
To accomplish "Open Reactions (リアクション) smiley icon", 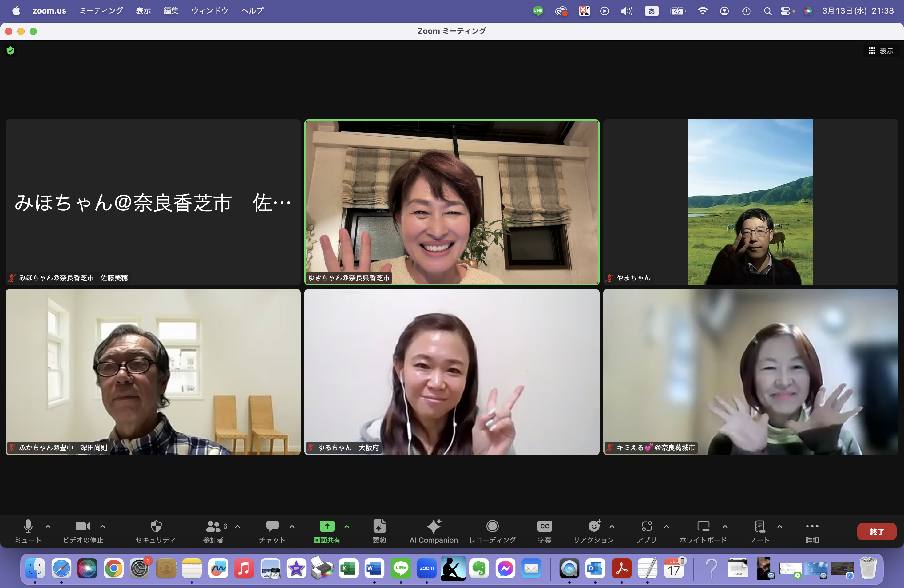I will 594,526.
